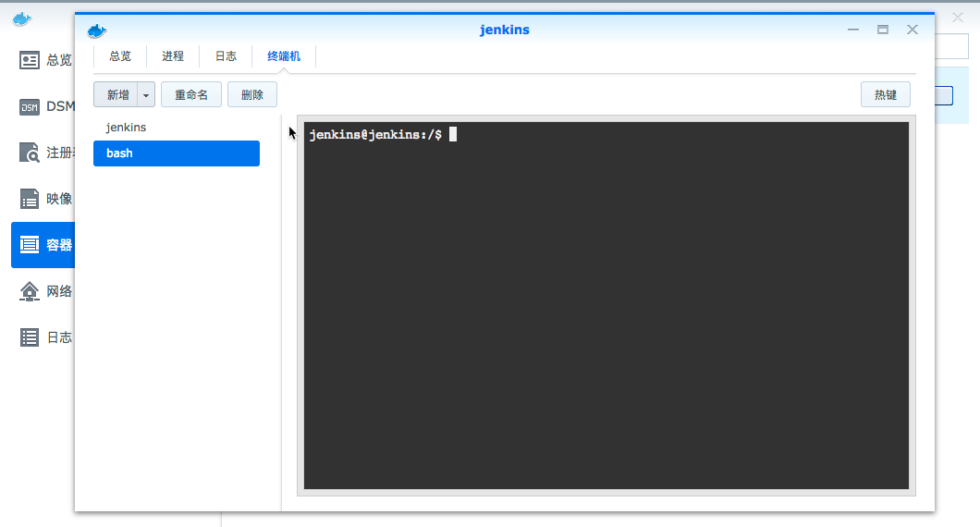Click the Docker whale icon in background app

tap(22, 18)
